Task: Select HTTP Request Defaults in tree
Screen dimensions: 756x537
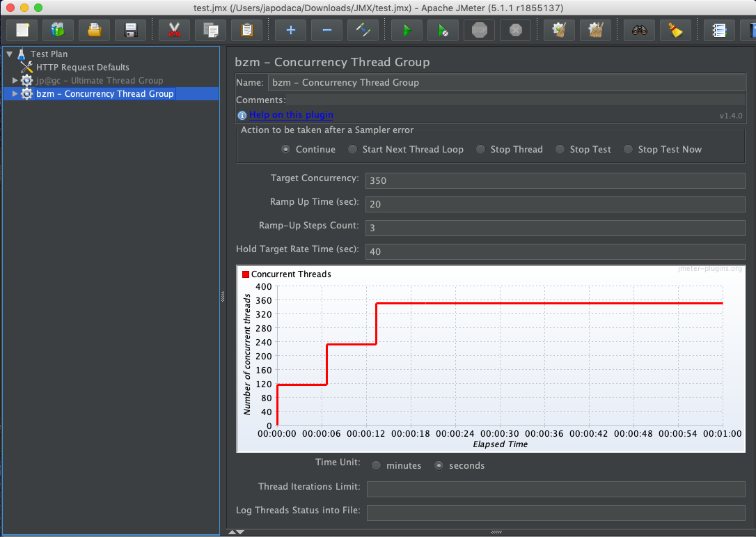Action: [82, 67]
